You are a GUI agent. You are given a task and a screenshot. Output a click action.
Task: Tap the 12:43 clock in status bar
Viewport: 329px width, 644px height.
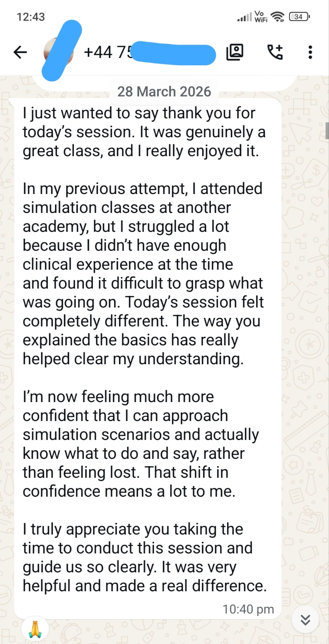pos(31,17)
